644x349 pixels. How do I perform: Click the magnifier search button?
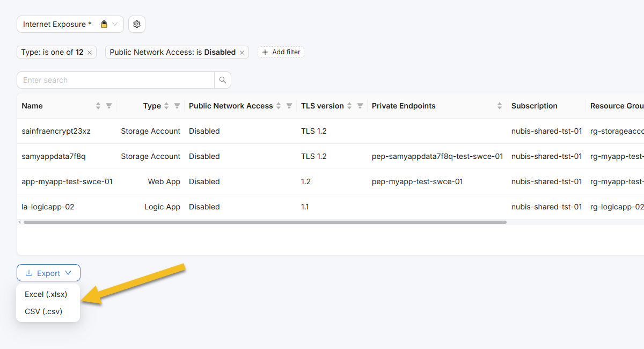pos(223,80)
